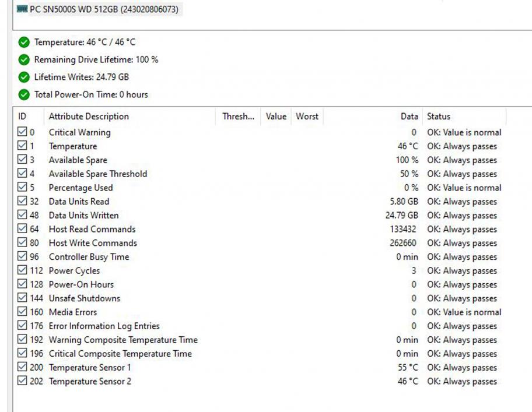
Task: Sort by Attribute Description column header
Action: coord(89,117)
